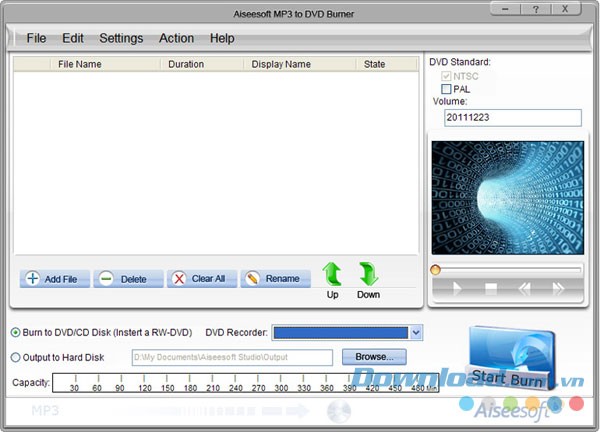Image resolution: width=600 pixels, height=432 pixels.
Task: Sort by Duration column header
Action: pos(186,64)
